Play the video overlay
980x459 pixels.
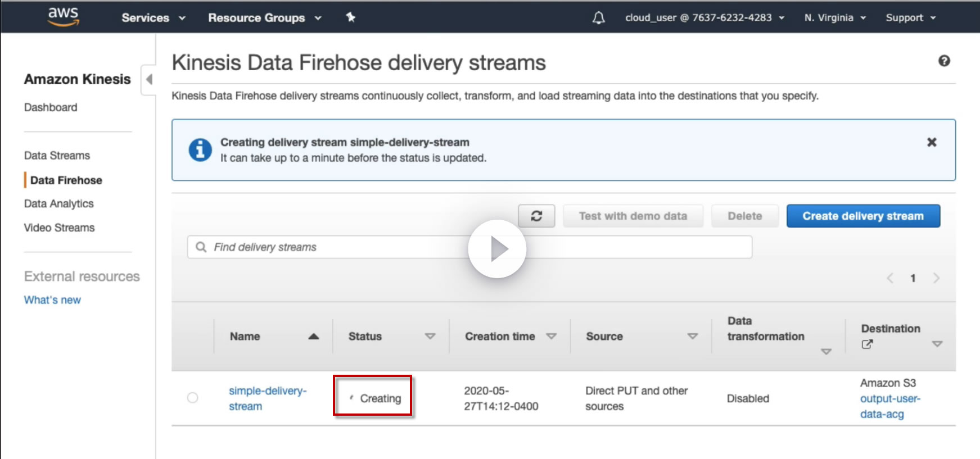coord(497,249)
